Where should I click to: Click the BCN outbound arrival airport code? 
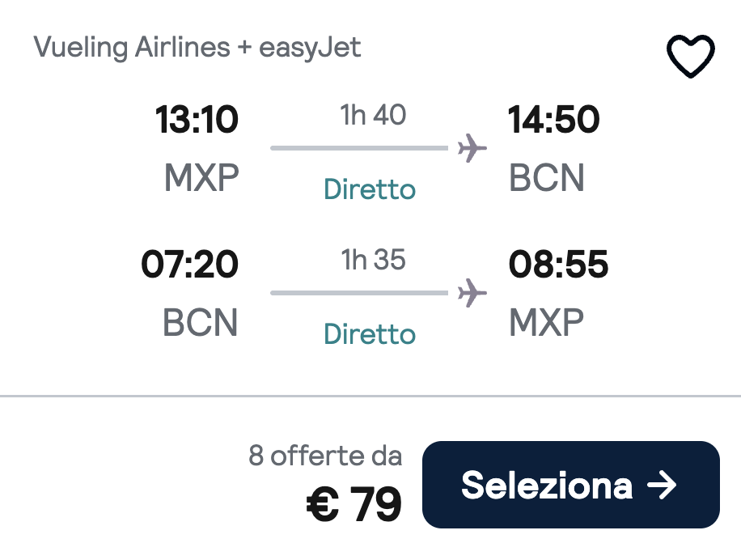[x=547, y=179]
